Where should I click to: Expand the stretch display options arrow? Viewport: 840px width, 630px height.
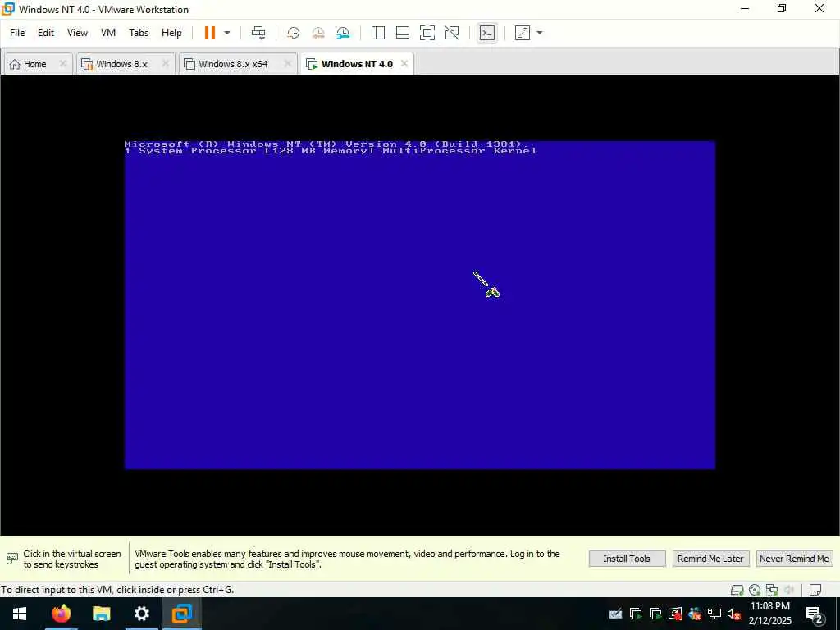click(540, 33)
